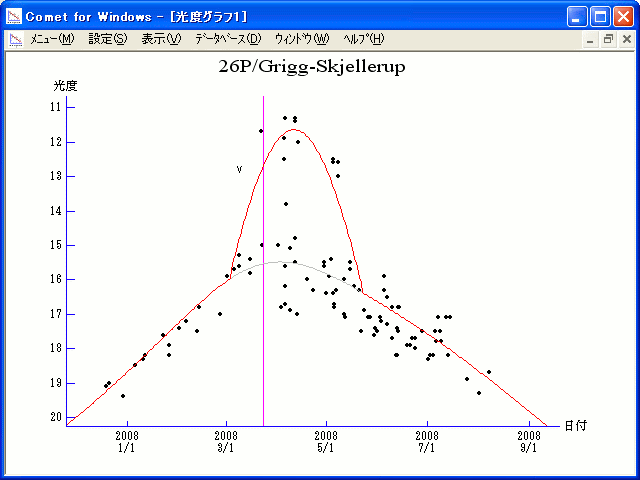
Task: Close the inner 光度グラフ1 graph window
Action: click(626, 39)
